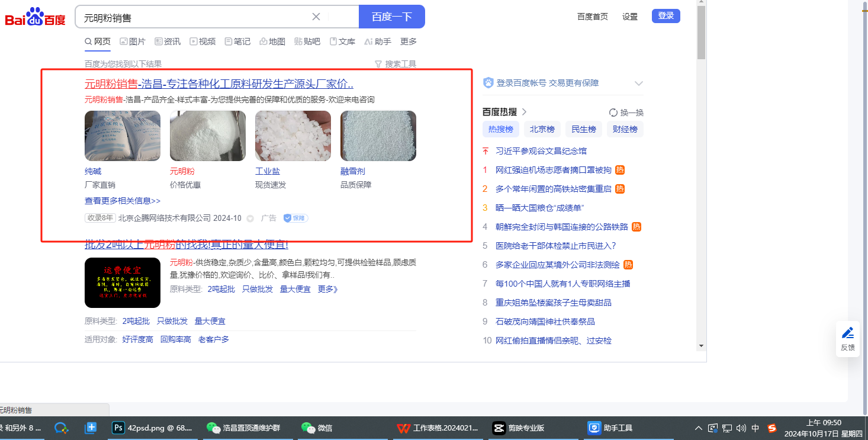Screen dimensions: 868x440
Task: Open the 融雪剂 product link
Action: click(353, 171)
